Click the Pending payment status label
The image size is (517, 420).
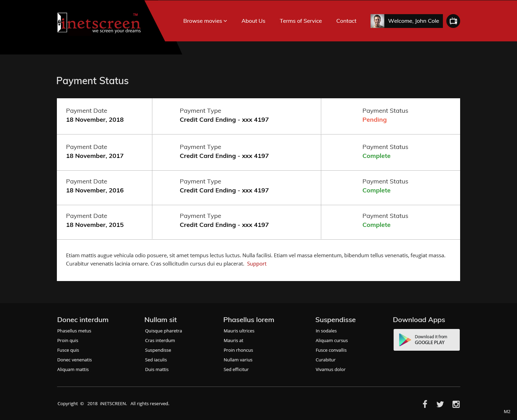click(374, 120)
